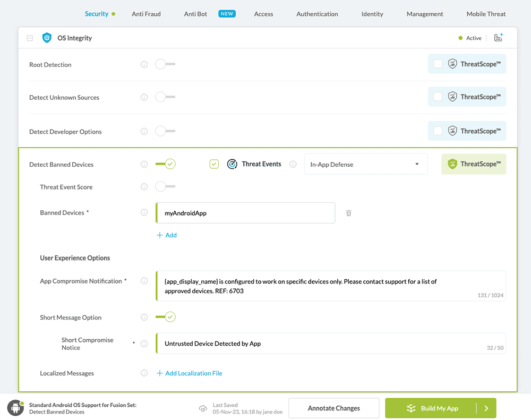Click info icon next to Root Detection
The width and height of the screenshot is (531, 420).
coord(144,65)
